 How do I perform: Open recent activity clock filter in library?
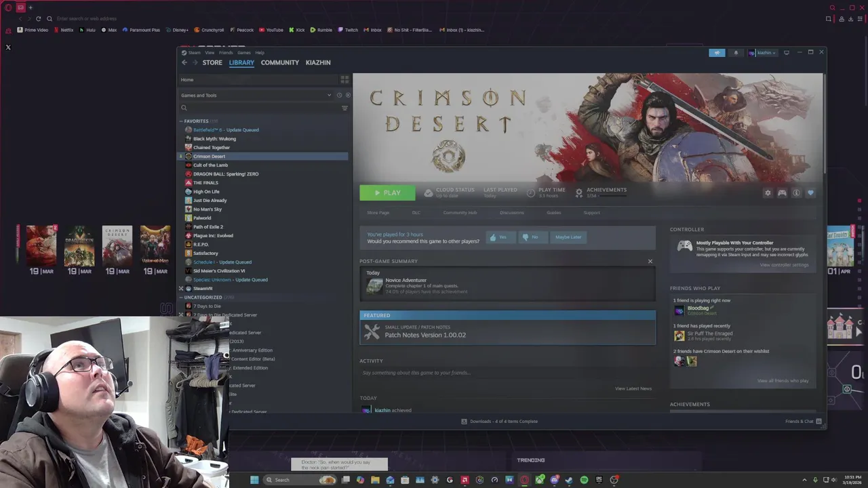(x=339, y=95)
